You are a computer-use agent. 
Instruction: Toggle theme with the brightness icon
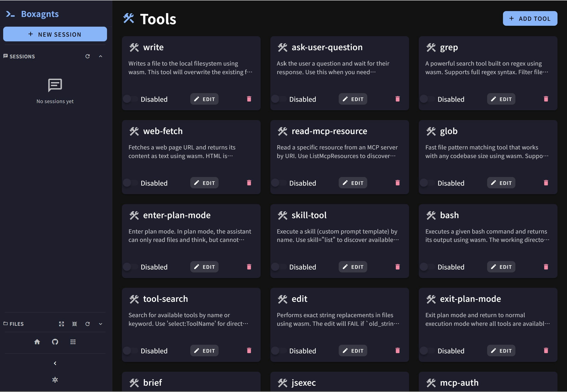(55, 380)
